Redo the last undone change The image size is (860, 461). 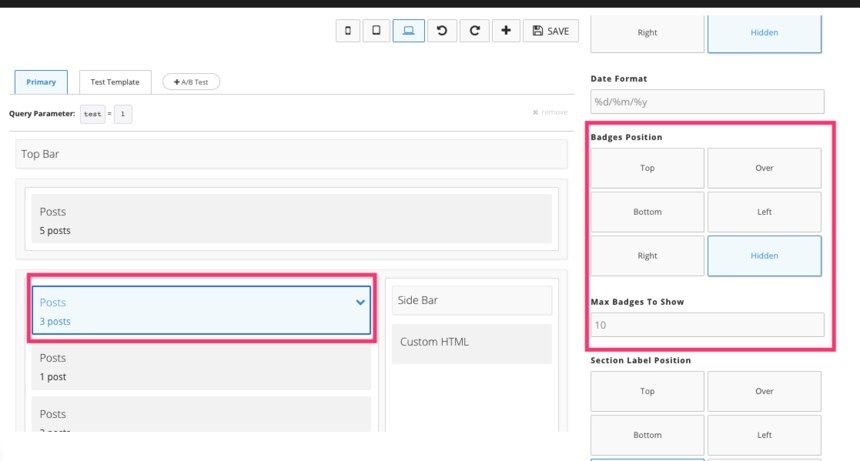pos(474,31)
